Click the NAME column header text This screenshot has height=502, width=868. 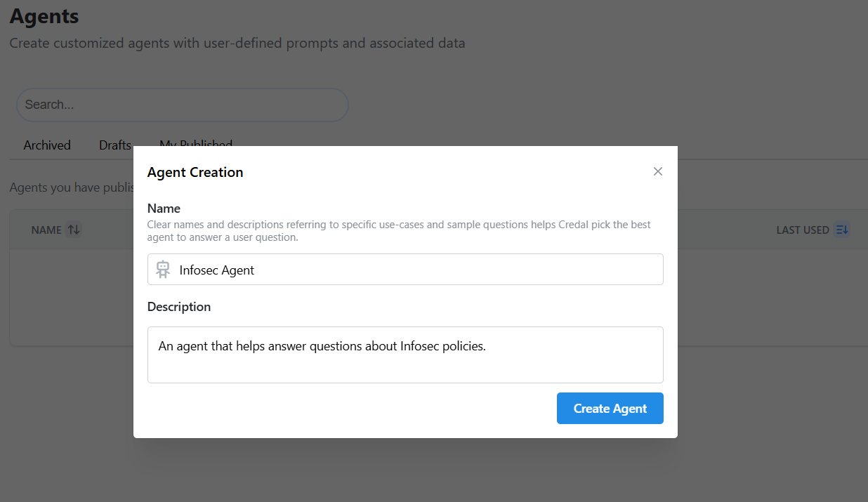[x=46, y=230]
